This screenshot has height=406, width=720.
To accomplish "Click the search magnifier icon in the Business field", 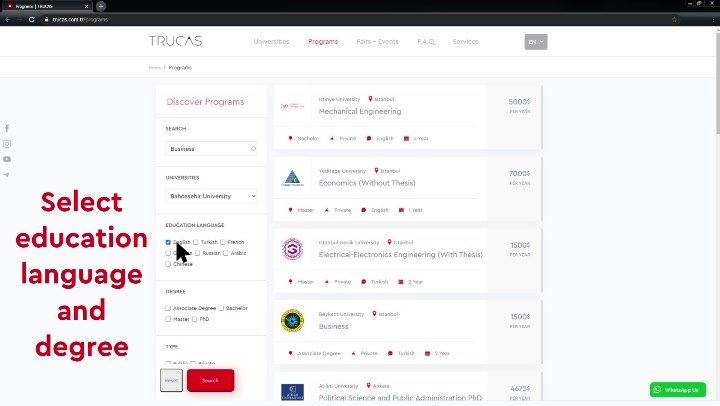I will point(253,149).
